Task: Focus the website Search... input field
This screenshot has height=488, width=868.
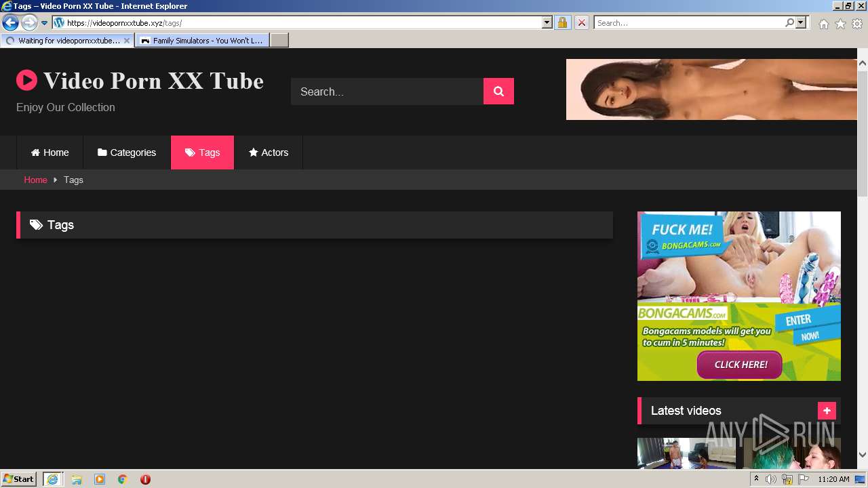Action: coord(387,91)
